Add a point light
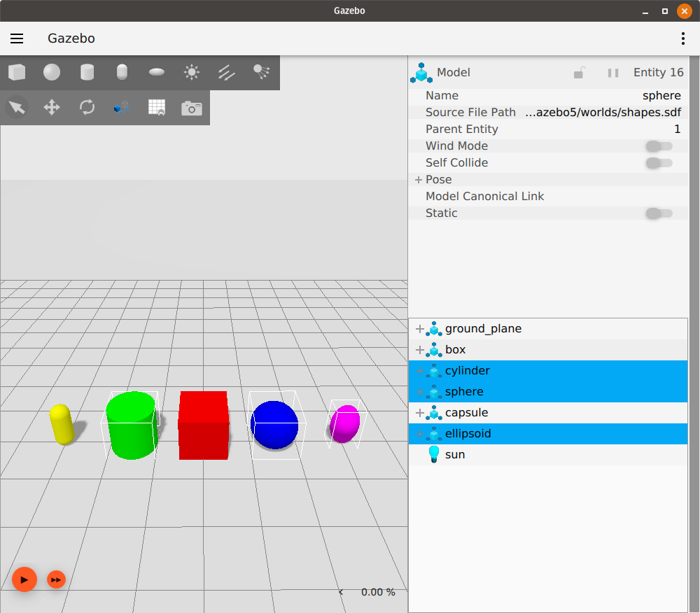Screen dimensions: 700x613 coord(192,72)
